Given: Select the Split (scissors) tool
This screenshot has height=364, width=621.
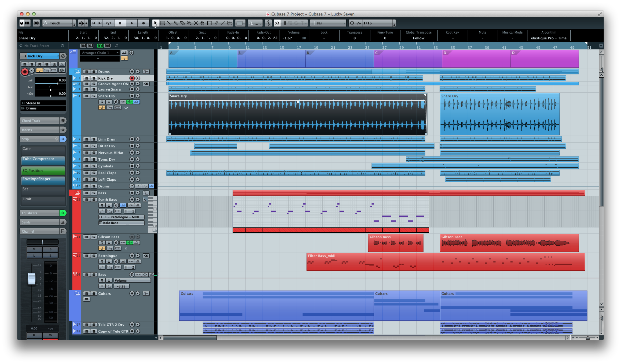Looking at the screenshot, I should point(170,23).
